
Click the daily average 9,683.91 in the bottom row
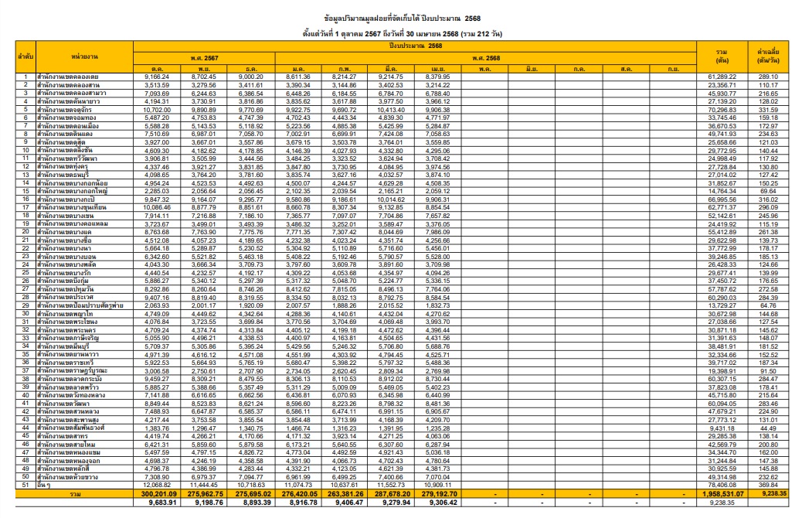162,503
